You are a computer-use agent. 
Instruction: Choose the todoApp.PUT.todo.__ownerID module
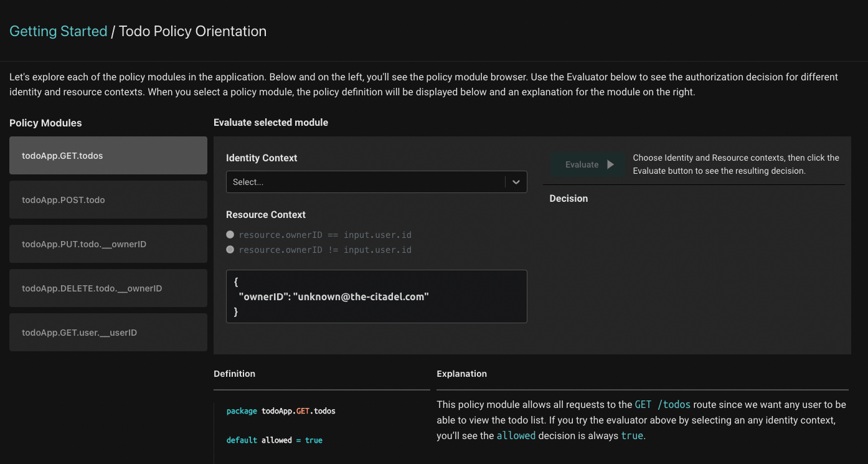(x=108, y=244)
